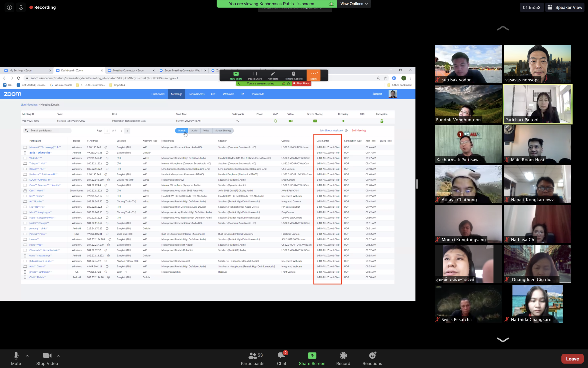Viewport: 588px width, 368px height.
Task: Start recording with the Record icon
Action: click(x=343, y=358)
